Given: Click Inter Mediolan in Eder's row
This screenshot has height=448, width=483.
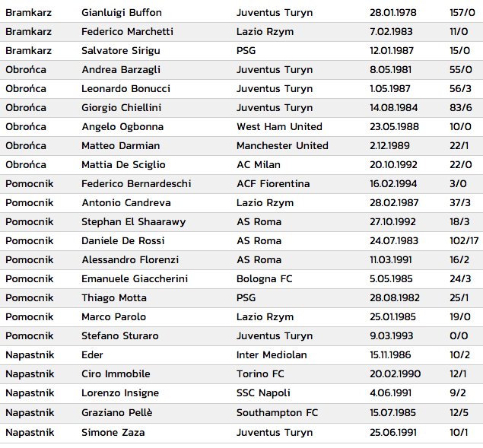Looking at the screenshot, I should click(272, 355).
